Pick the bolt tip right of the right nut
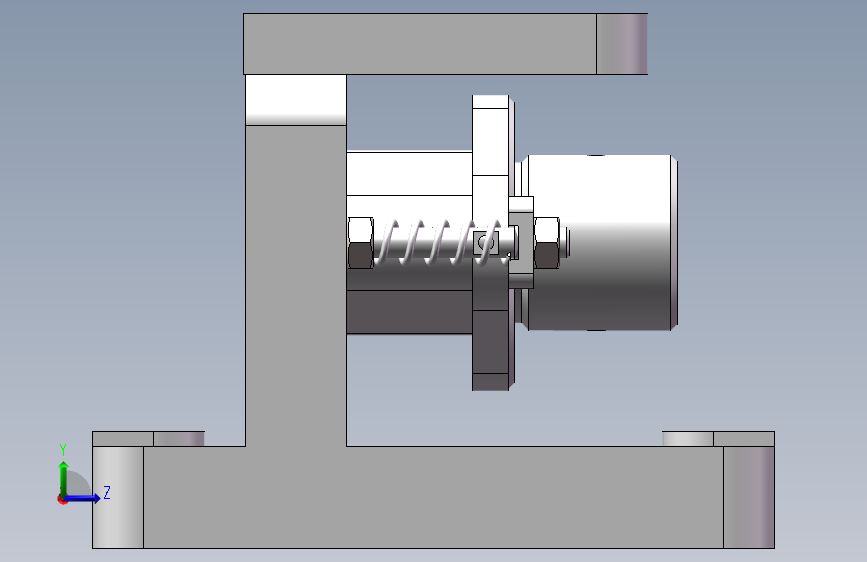The image size is (867, 562). pos(565,243)
